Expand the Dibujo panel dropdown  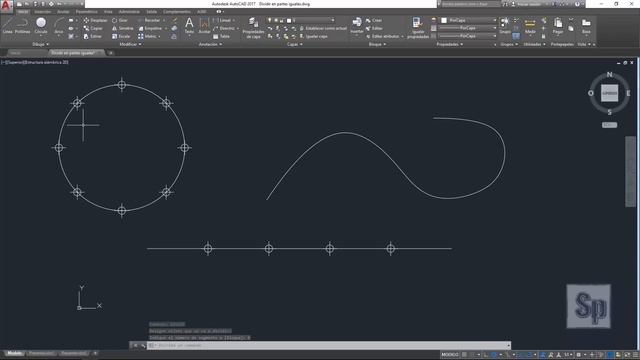pyautogui.click(x=40, y=44)
